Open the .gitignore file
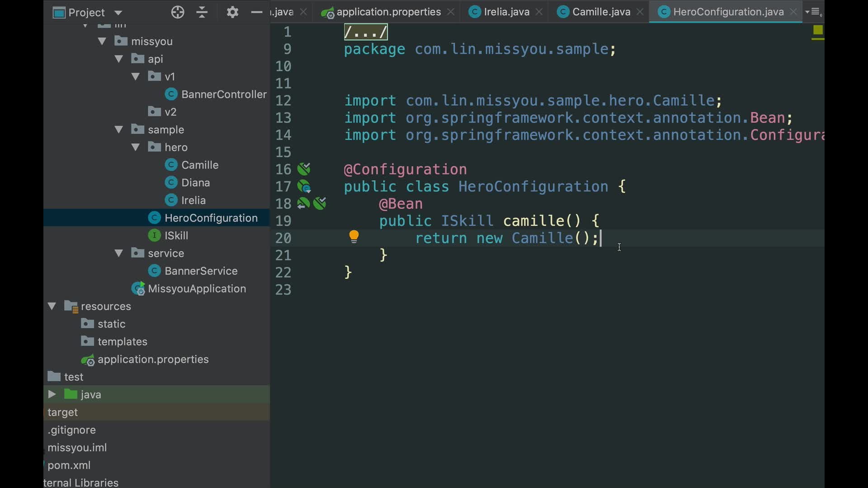 point(71,430)
